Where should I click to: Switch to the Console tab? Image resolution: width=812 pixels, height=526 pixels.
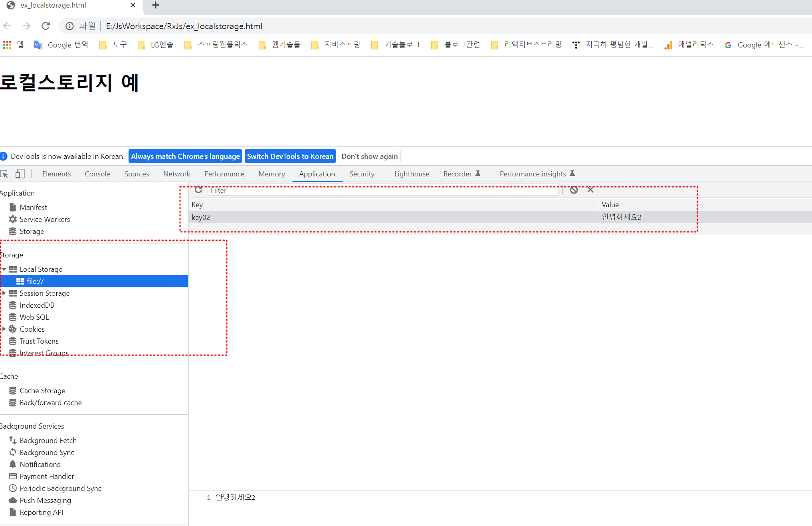pos(97,174)
